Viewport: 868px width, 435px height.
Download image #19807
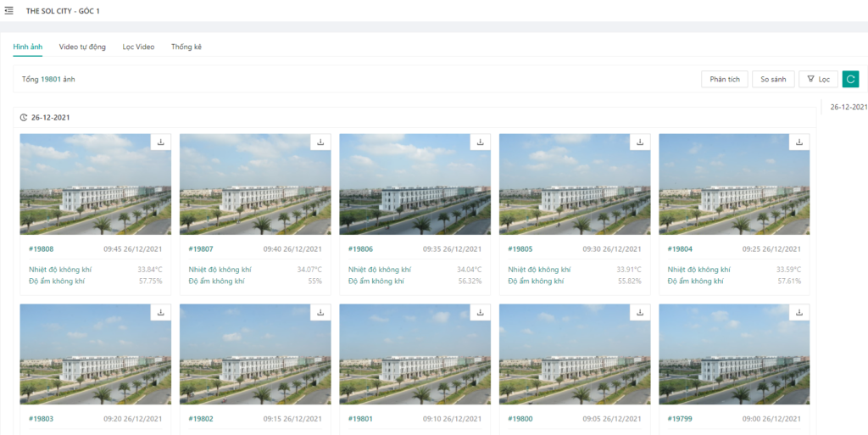(x=320, y=142)
